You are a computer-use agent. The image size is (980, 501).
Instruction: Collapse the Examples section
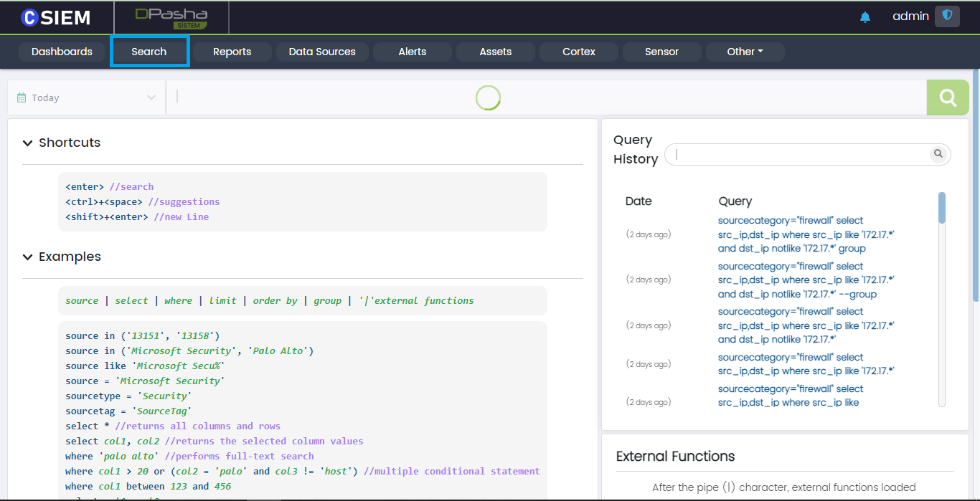[x=28, y=257]
